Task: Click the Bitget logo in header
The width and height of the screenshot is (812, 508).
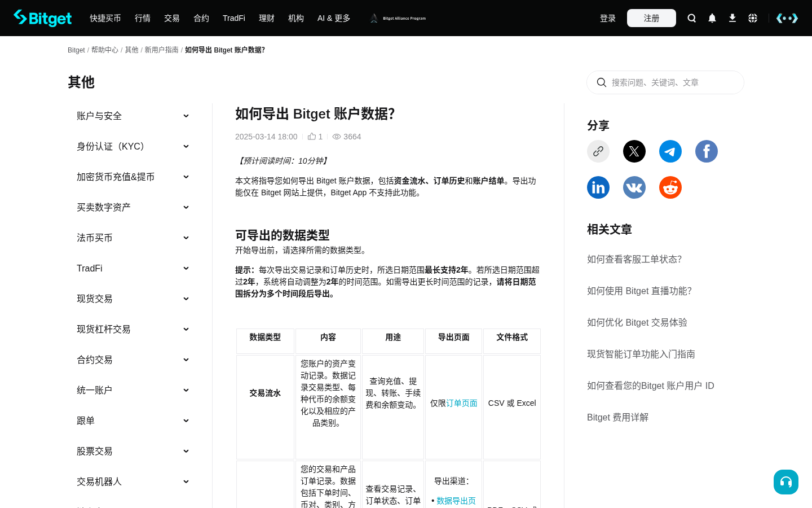Action: coord(43,18)
